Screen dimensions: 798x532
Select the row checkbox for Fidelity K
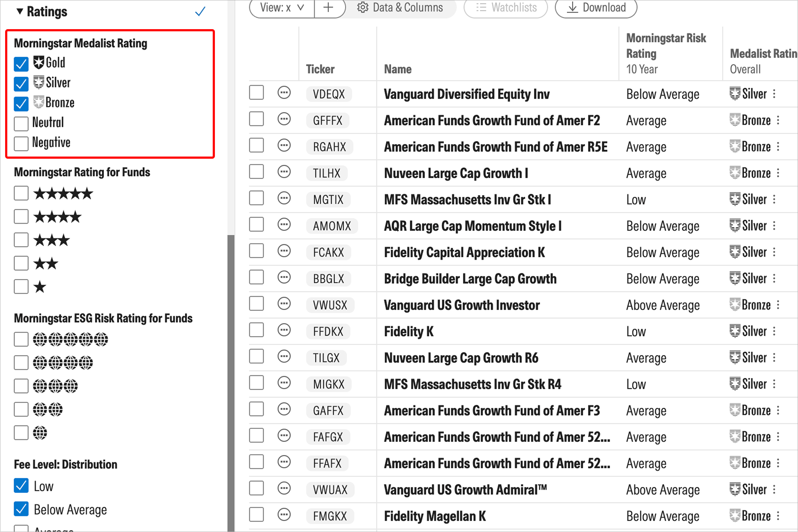click(x=256, y=330)
